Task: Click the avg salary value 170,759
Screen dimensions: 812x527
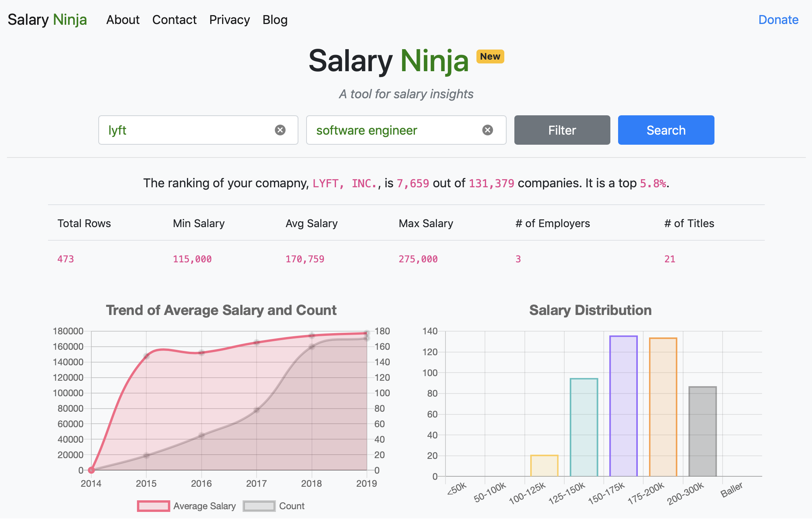Action: click(305, 259)
